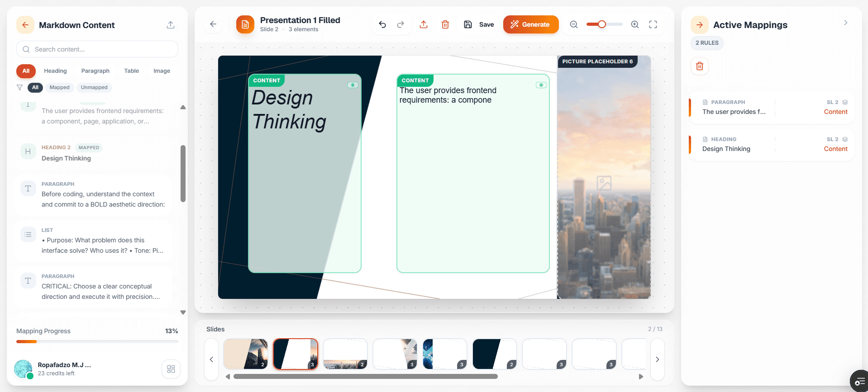The image size is (868, 392).
Task: Click the slide strip scroll-left arrow
Action: coord(228,376)
